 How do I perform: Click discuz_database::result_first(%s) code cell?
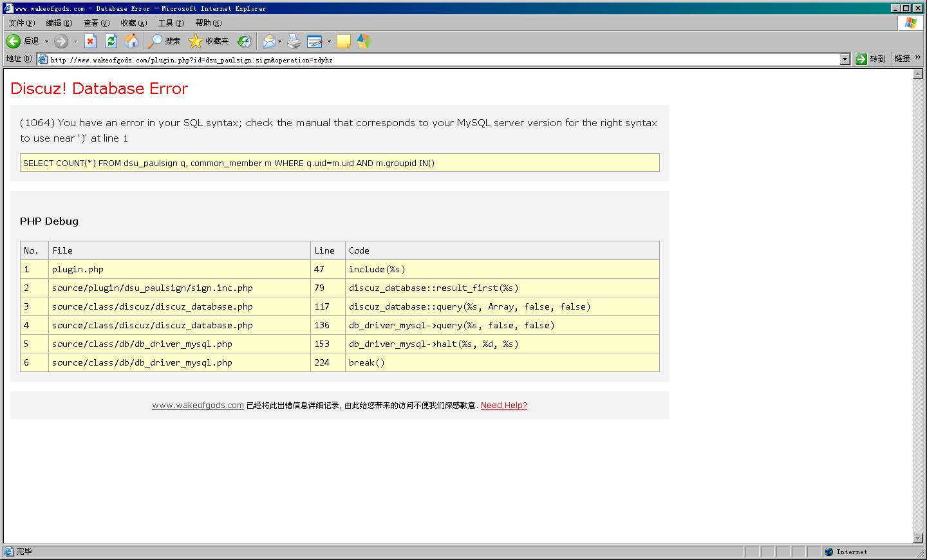point(502,288)
